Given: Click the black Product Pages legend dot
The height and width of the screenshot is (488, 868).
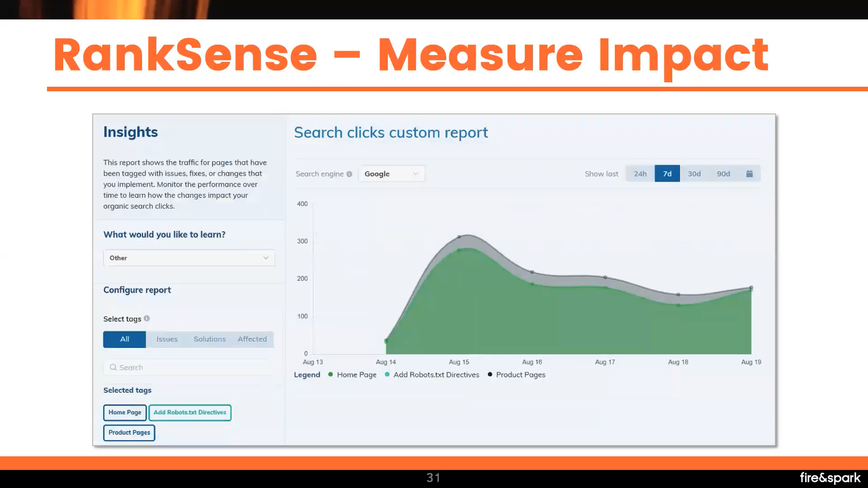Looking at the screenshot, I should [x=490, y=375].
